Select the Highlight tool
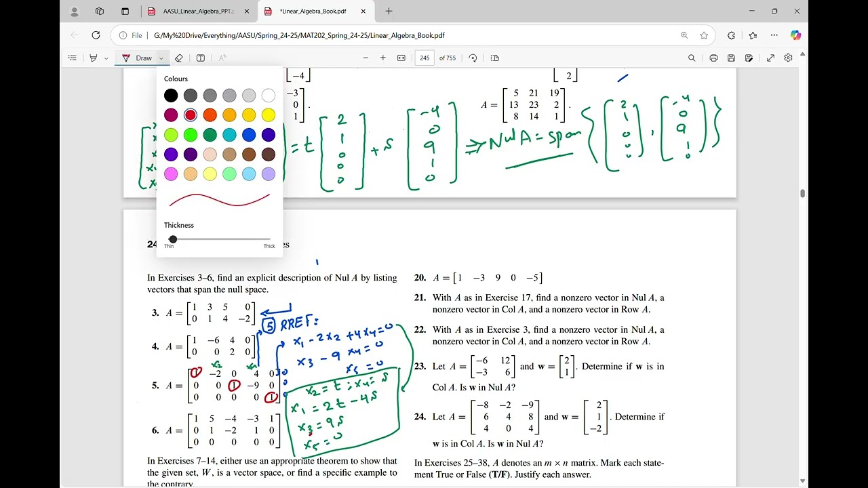 [x=94, y=58]
